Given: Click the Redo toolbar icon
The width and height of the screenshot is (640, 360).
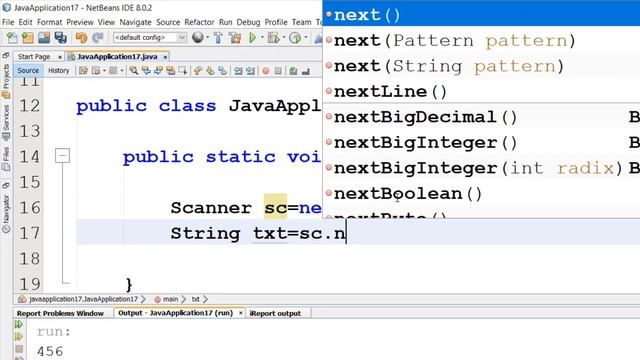Looking at the screenshot, I should [98, 38].
